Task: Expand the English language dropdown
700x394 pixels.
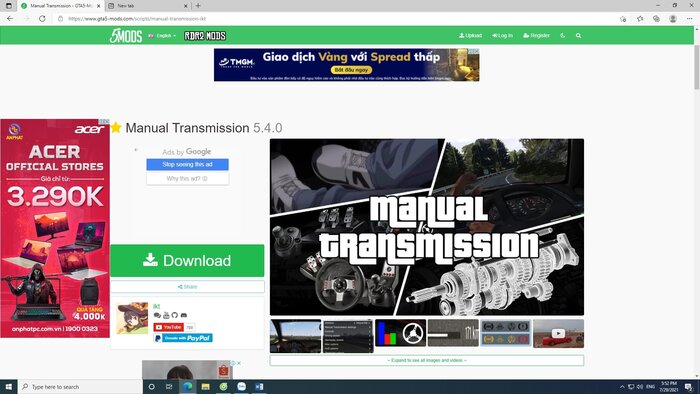Action: coord(162,36)
